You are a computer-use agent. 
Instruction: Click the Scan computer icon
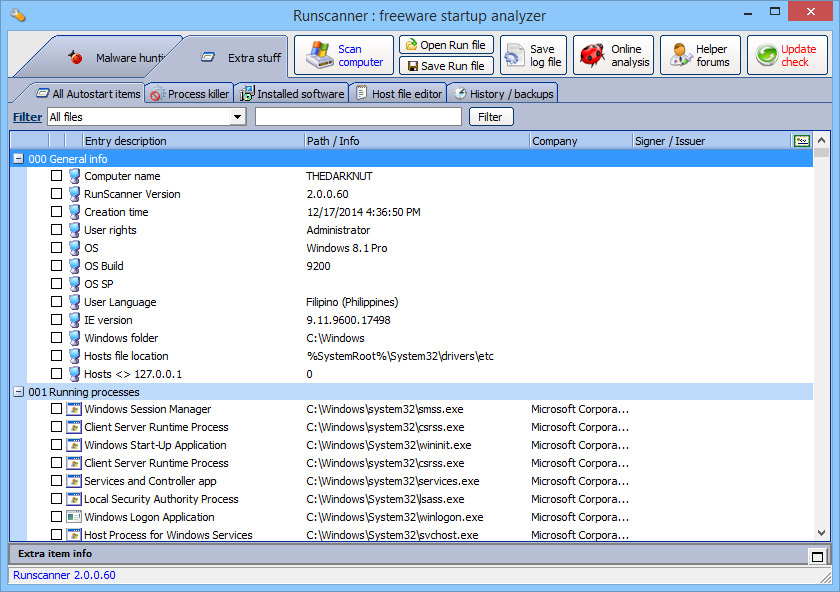(x=318, y=54)
